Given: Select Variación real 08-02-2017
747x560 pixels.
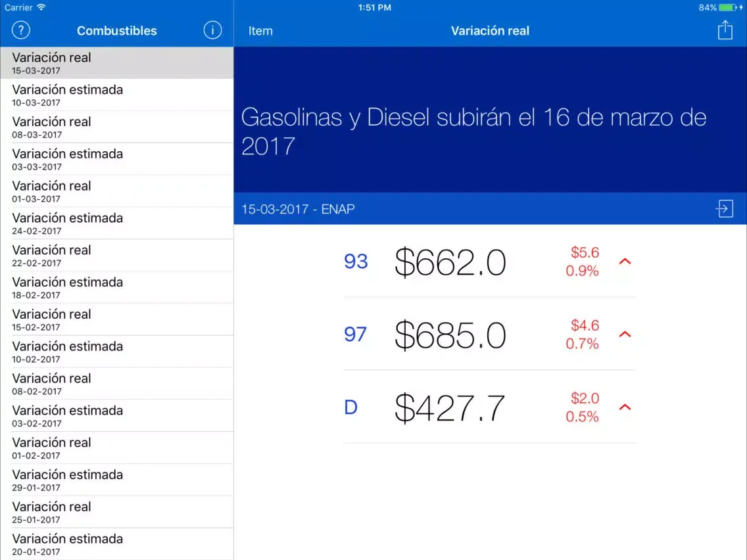Looking at the screenshot, I should click(x=117, y=384).
